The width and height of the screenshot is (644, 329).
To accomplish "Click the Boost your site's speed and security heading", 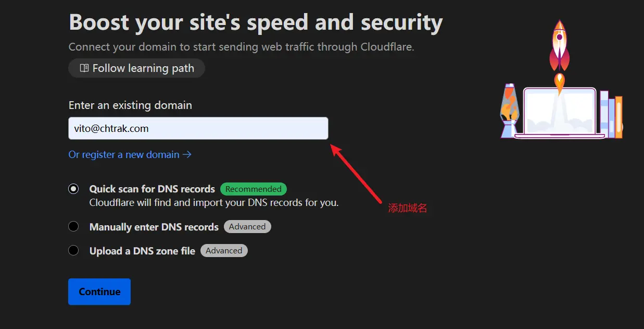I will (256, 22).
